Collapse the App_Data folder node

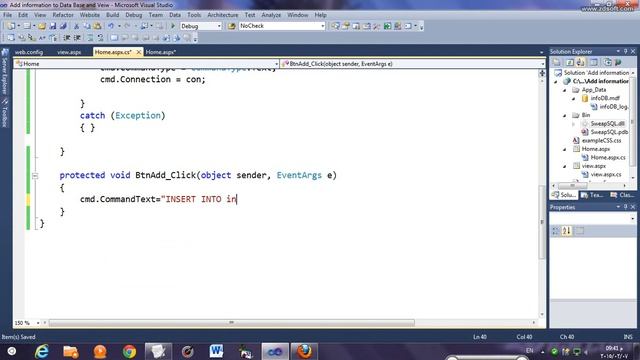tap(565, 90)
